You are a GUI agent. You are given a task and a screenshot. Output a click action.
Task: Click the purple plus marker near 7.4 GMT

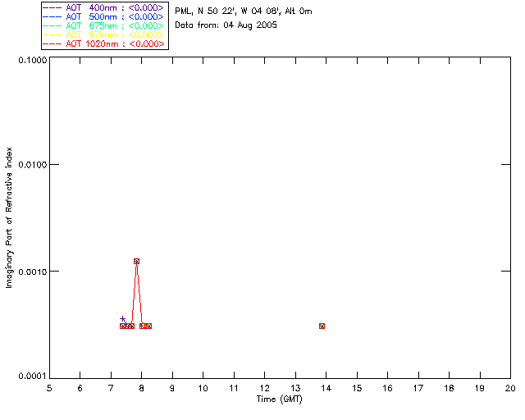click(x=122, y=318)
